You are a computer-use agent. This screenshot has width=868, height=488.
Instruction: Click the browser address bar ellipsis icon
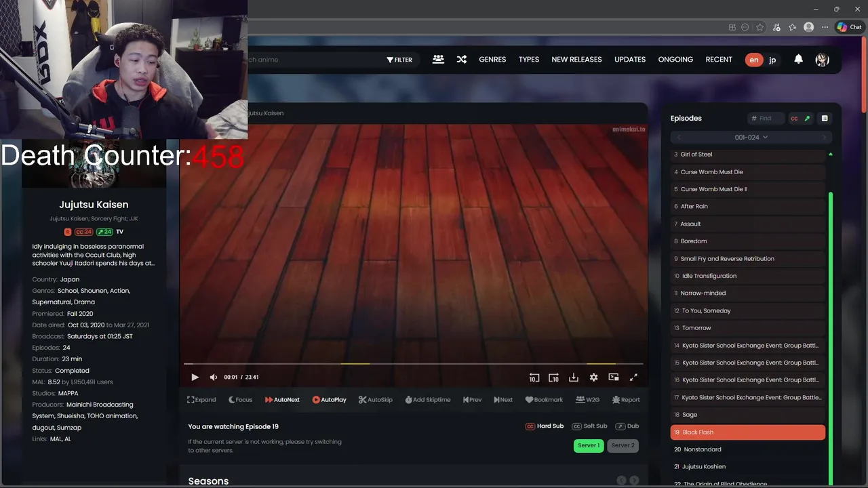(745, 27)
